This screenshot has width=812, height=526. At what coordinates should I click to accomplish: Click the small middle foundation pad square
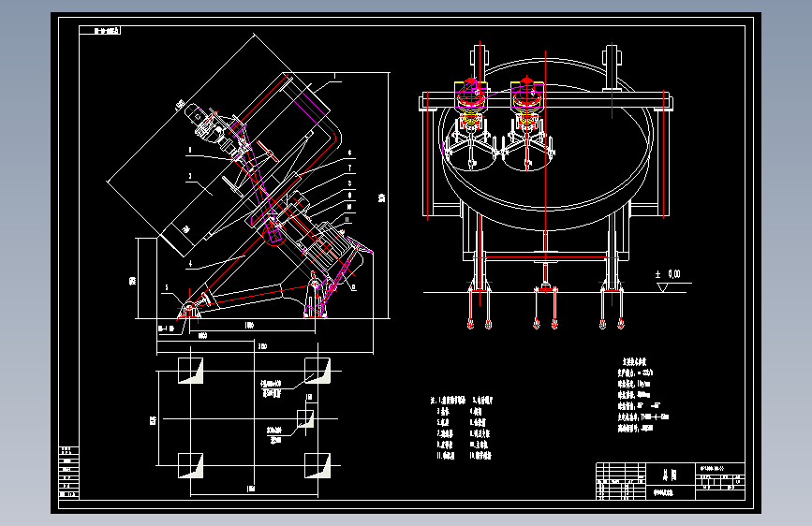click(305, 418)
